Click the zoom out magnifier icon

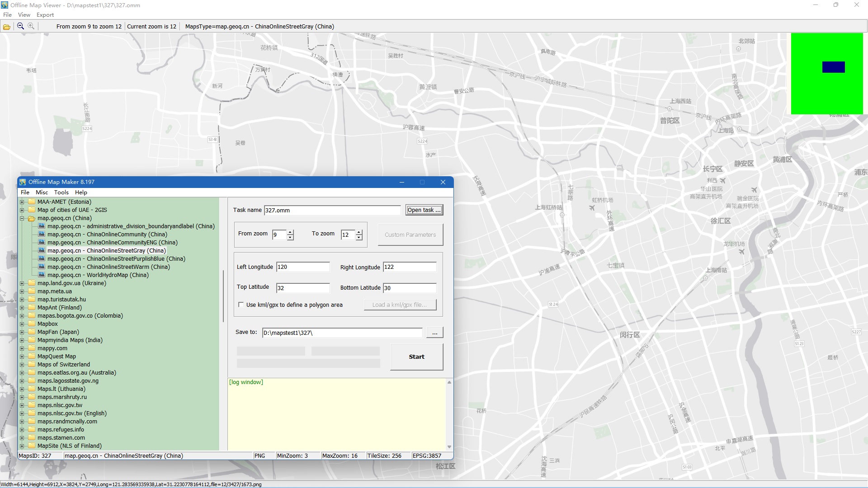coord(20,26)
